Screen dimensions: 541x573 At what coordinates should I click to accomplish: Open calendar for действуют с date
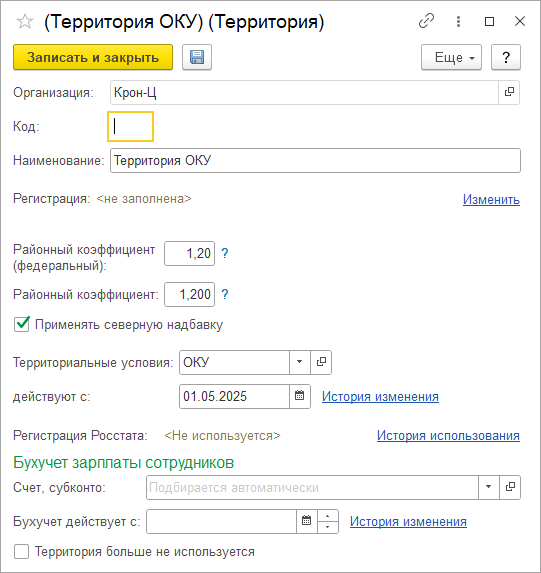click(x=300, y=396)
